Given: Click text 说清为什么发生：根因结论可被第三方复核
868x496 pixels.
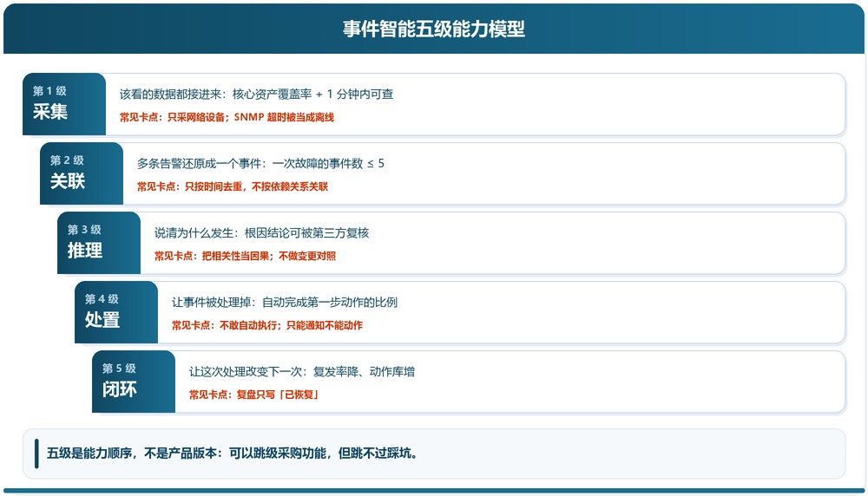Looking at the screenshot, I should (261, 232).
